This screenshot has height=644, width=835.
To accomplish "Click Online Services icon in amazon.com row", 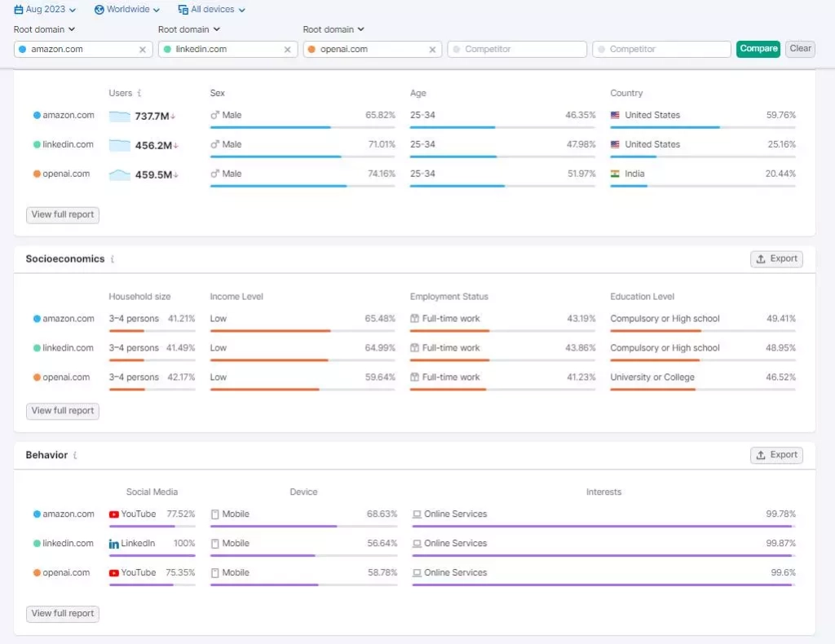I will pyautogui.click(x=417, y=514).
